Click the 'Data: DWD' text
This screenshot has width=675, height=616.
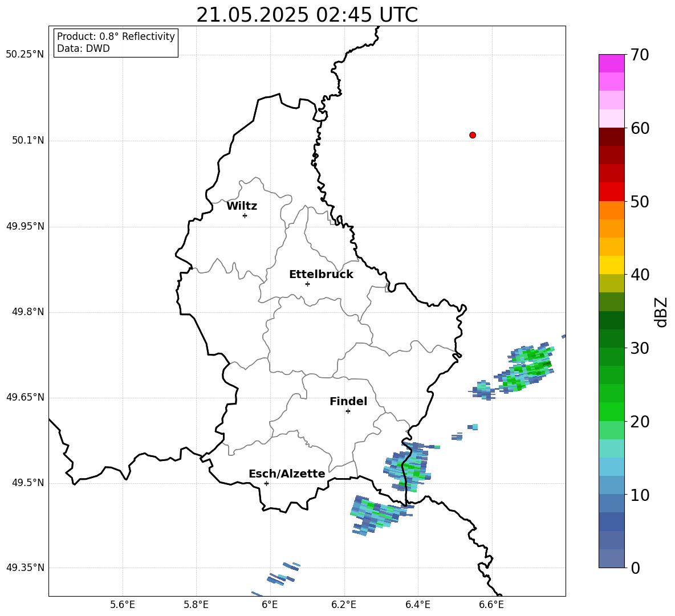(83, 48)
